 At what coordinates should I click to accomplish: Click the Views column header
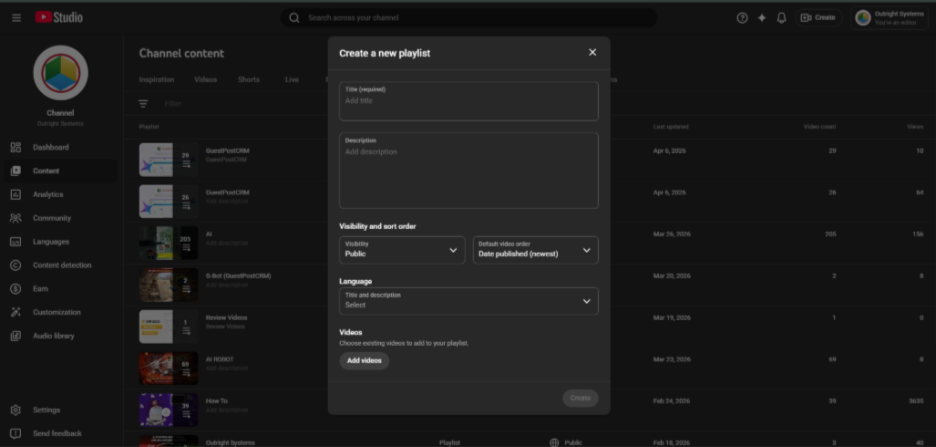(915, 127)
